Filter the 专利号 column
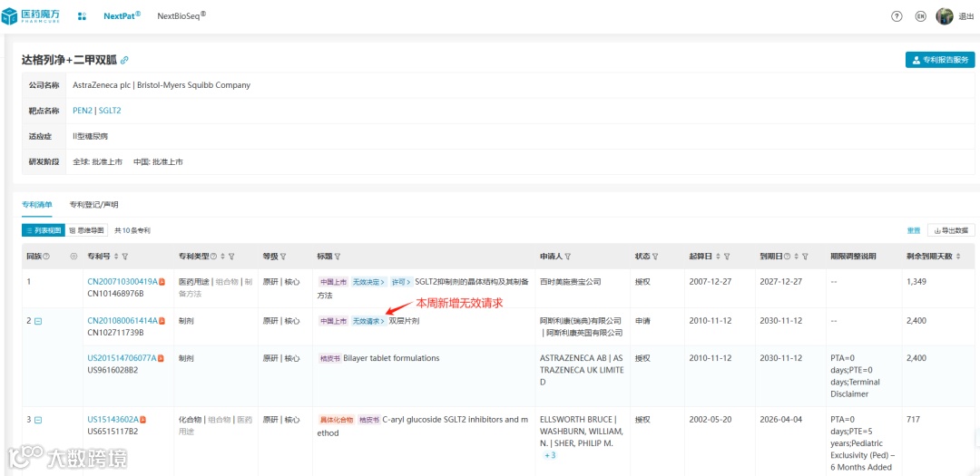Viewport: 980px width, 476px height. [125, 256]
